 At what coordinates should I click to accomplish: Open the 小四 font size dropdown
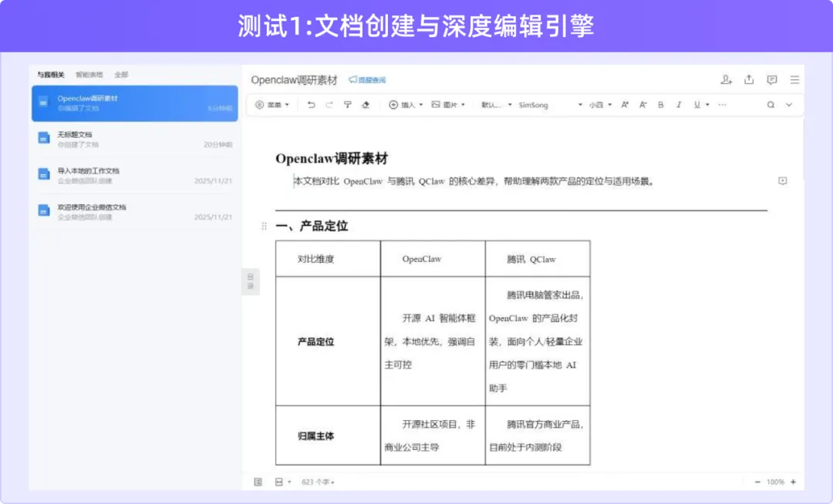[x=600, y=105]
